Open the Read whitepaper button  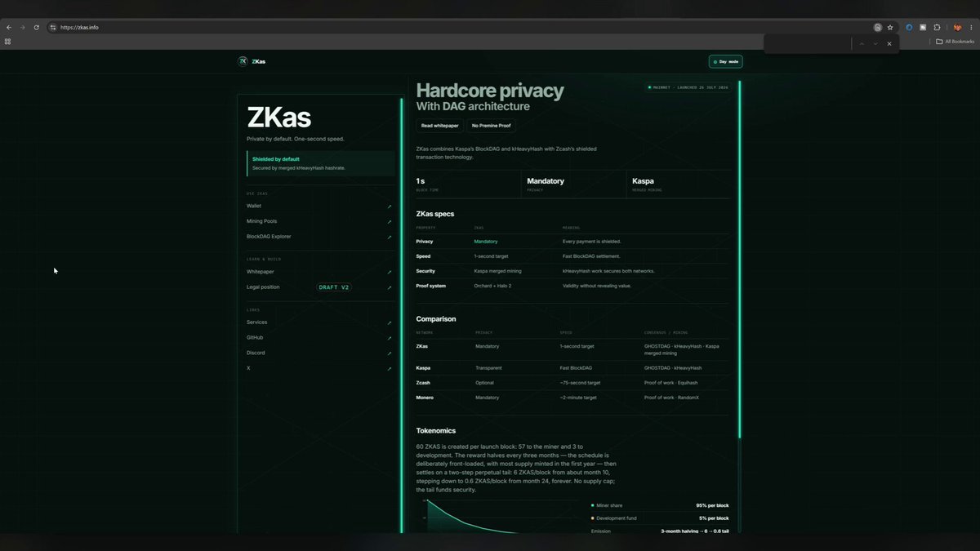tap(439, 126)
